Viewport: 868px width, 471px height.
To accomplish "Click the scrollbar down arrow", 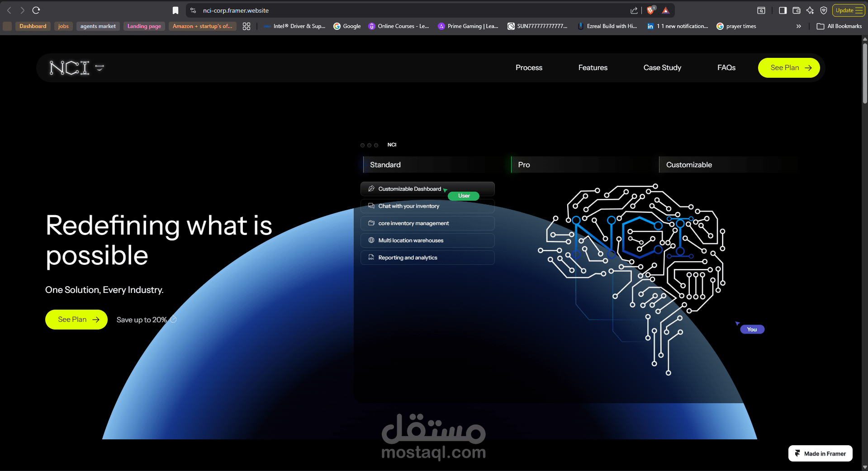I will coord(865,467).
